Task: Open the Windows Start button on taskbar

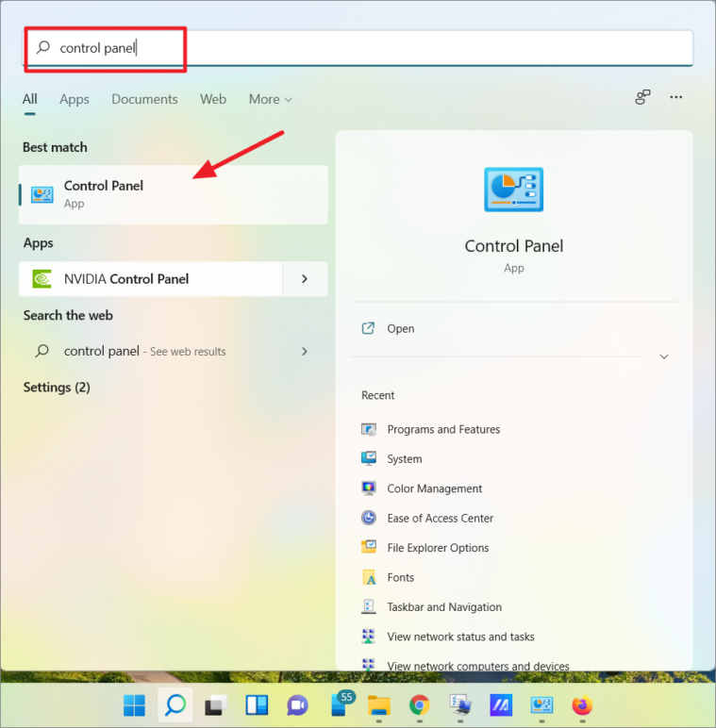Action: click(134, 705)
